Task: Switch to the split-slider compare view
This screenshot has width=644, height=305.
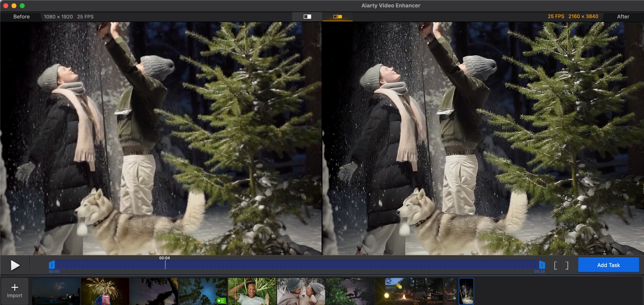Action: 307,17
